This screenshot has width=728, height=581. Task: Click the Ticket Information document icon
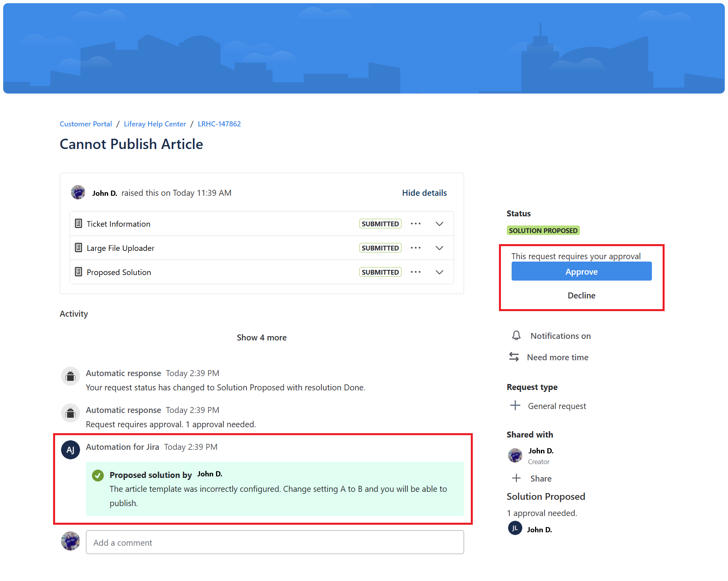[78, 224]
